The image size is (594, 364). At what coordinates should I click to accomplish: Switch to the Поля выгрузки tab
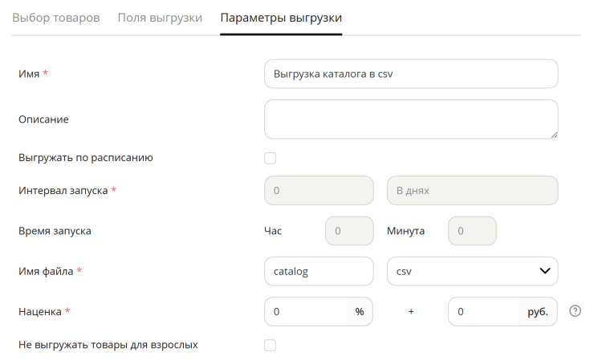click(x=160, y=18)
